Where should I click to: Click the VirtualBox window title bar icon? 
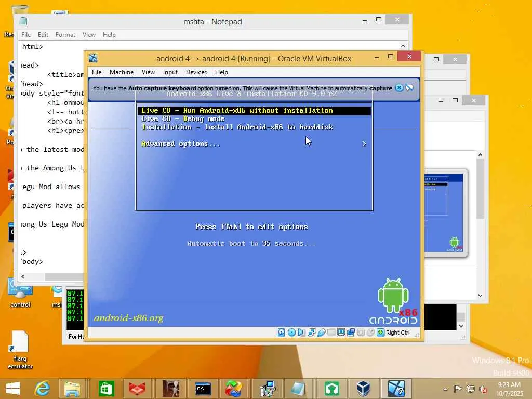coord(93,58)
